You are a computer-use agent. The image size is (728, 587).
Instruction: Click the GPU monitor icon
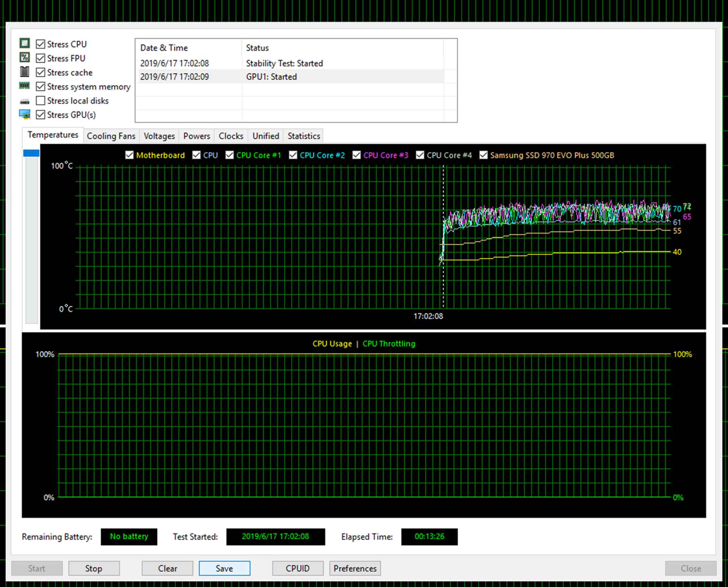(25, 114)
